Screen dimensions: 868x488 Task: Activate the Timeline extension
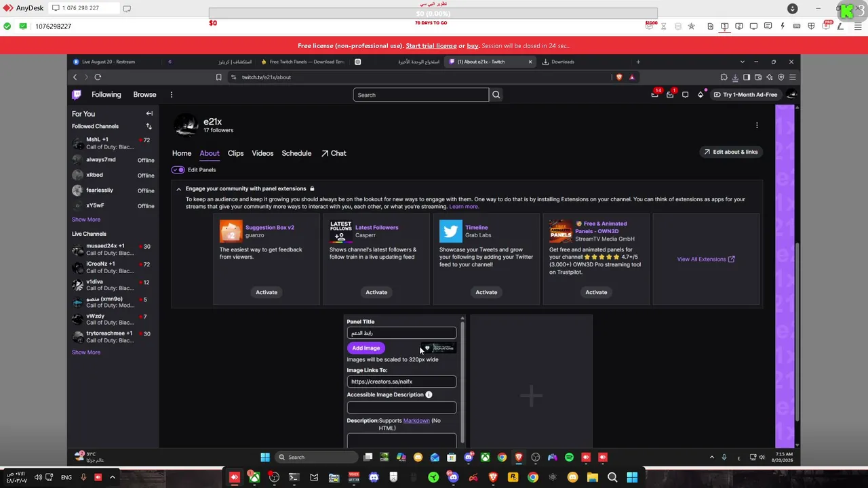tap(486, 292)
